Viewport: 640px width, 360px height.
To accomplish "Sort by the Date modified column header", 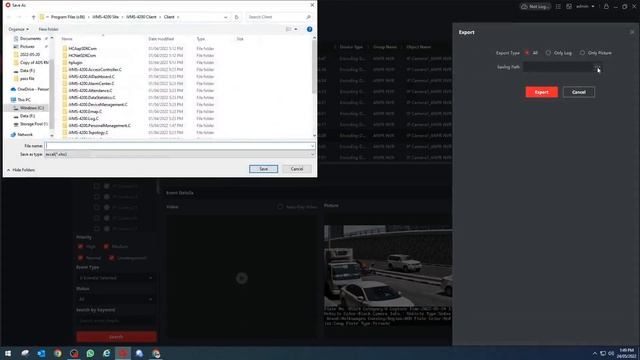I will click(x=161, y=39).
